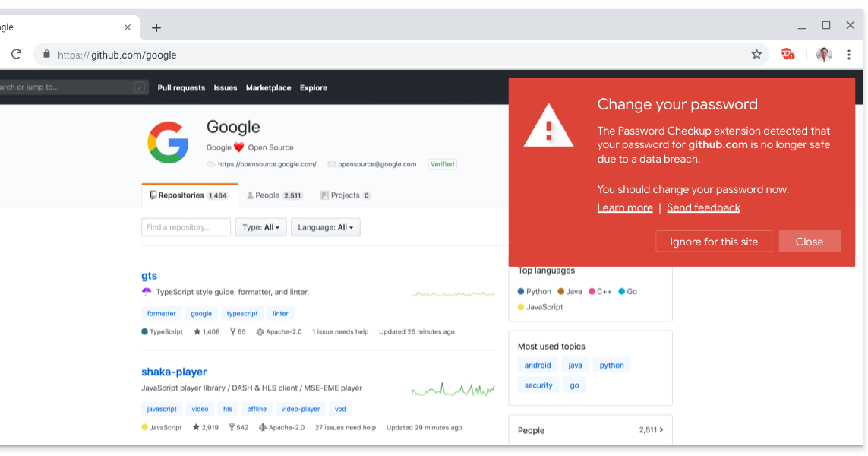Image resolution: width=868 pixels, height=456 pixels.
Task: Click the gts activity sparkline graph
Action: click(x=453, y=293)
